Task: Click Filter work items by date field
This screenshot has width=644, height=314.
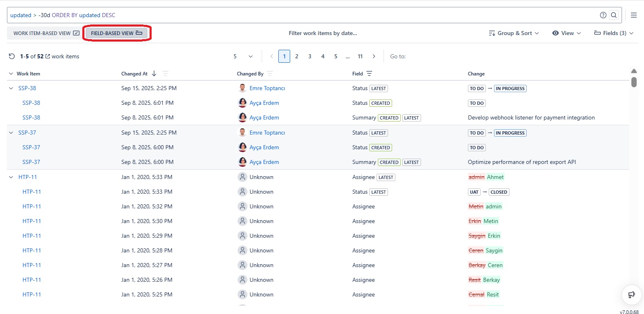Action: (323, 33)
